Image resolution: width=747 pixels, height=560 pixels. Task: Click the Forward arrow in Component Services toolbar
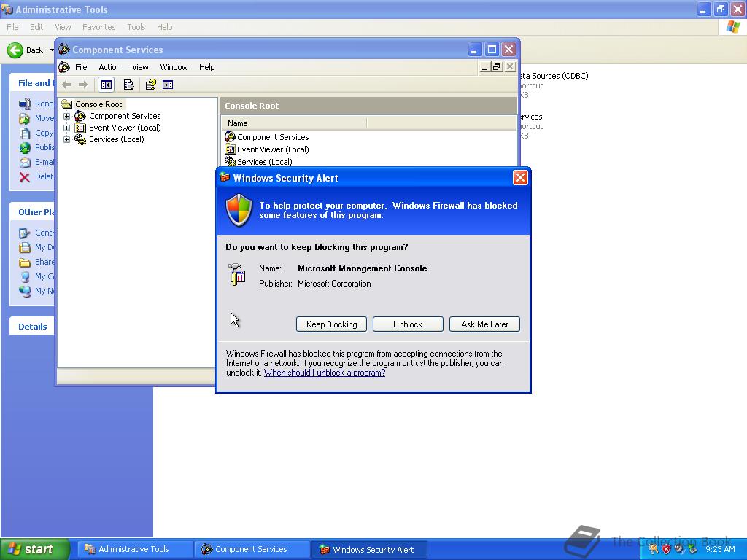(83, 85)
